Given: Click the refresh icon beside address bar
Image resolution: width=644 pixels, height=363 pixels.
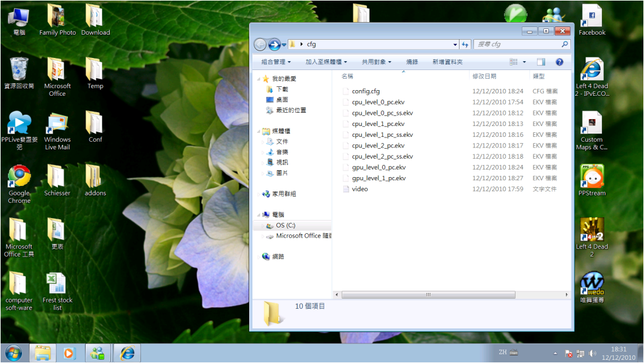Looking at the screenshot, I should pyautogui.click(x=465, y=45).
